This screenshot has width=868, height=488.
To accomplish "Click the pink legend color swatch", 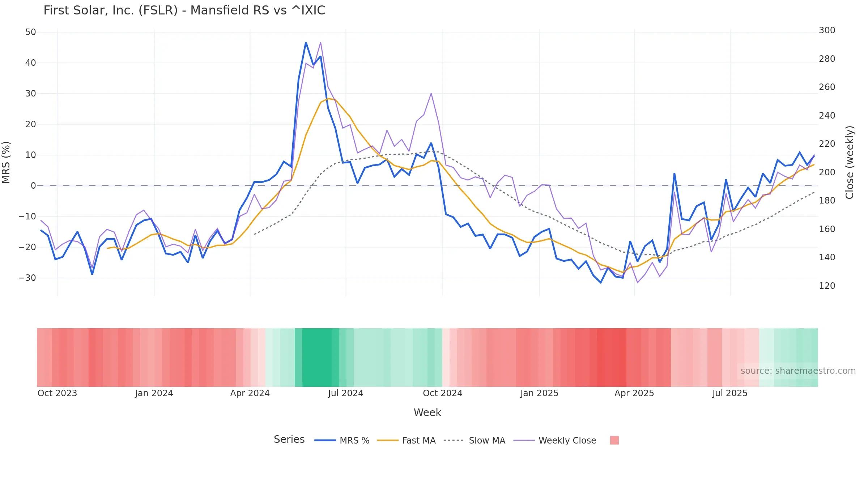I will click(614, 440).
